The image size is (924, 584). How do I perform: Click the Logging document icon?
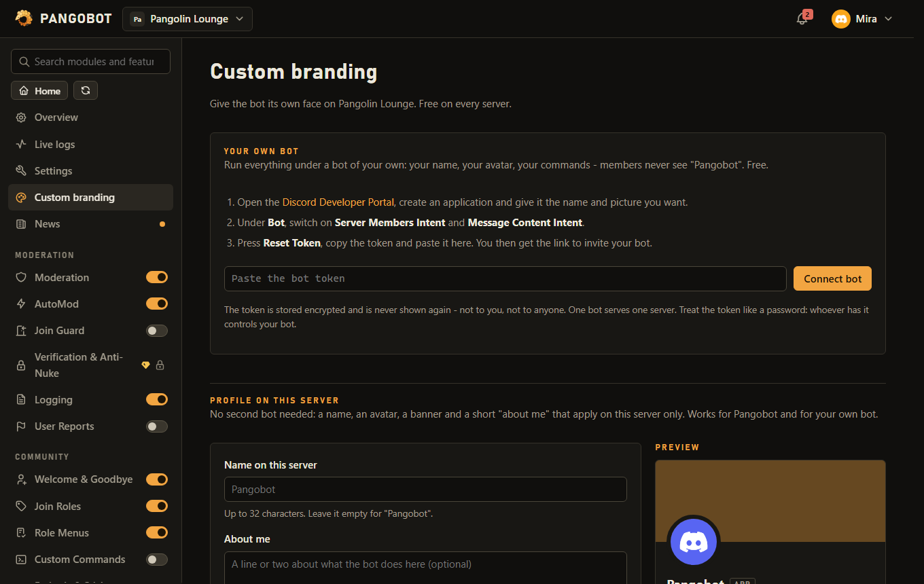click(x=21, y=400)
